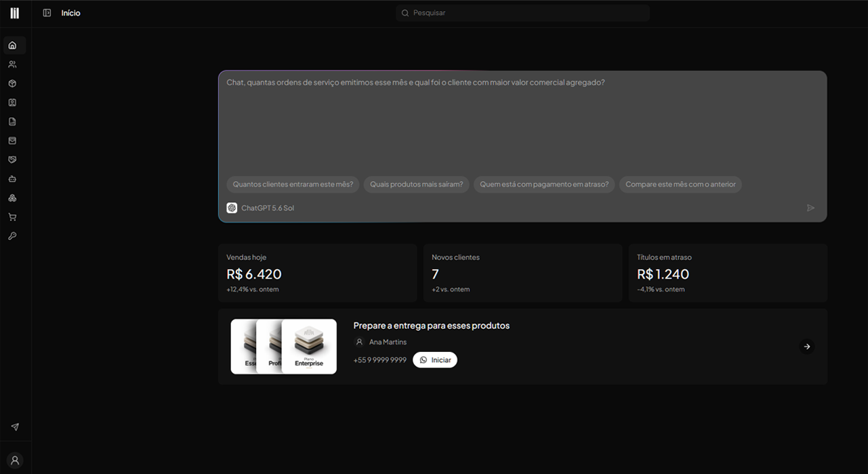Click the '−4,1% vs. ontem' text
The width and height of the screenshot is (868, 474).
click(x=661, y=290)
